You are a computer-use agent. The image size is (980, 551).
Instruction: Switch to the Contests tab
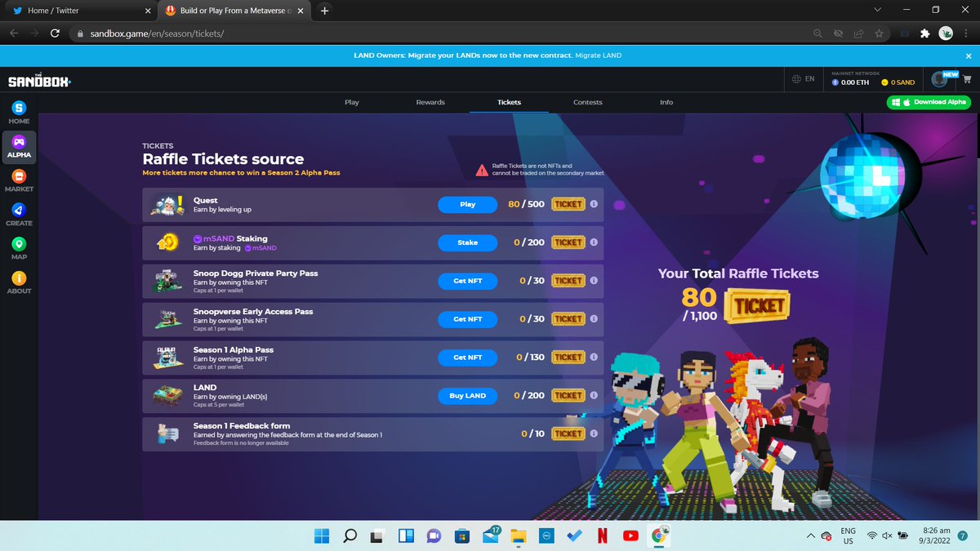(x=588, y=102)
